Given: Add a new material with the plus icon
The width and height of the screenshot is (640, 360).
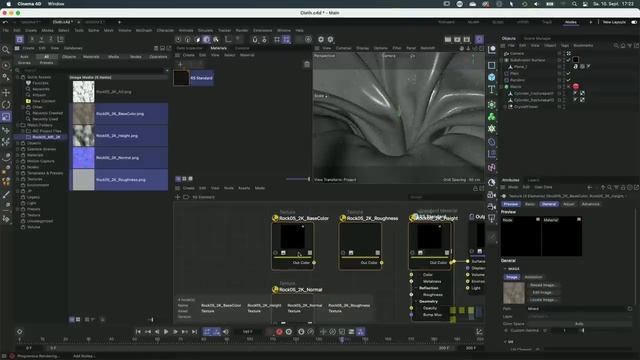Looking at the screenshot, I should pos(180,64).
